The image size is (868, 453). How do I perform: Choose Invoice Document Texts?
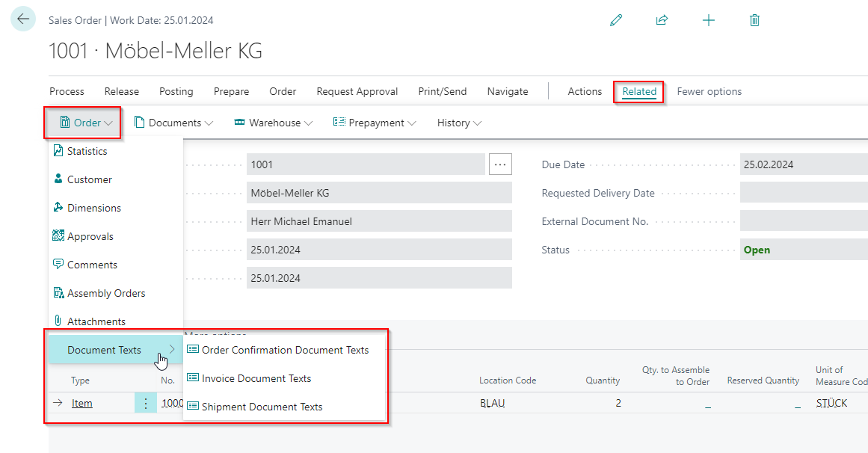256,378
